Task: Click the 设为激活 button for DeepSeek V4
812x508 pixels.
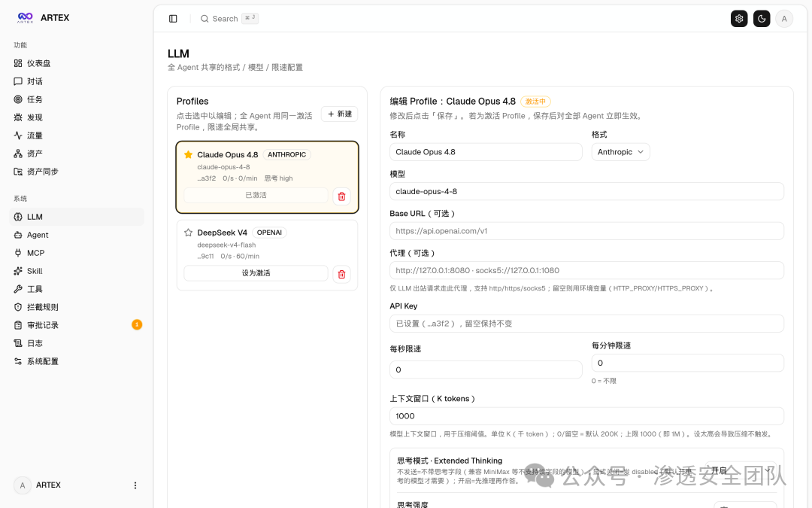Action: pos(256,272)
